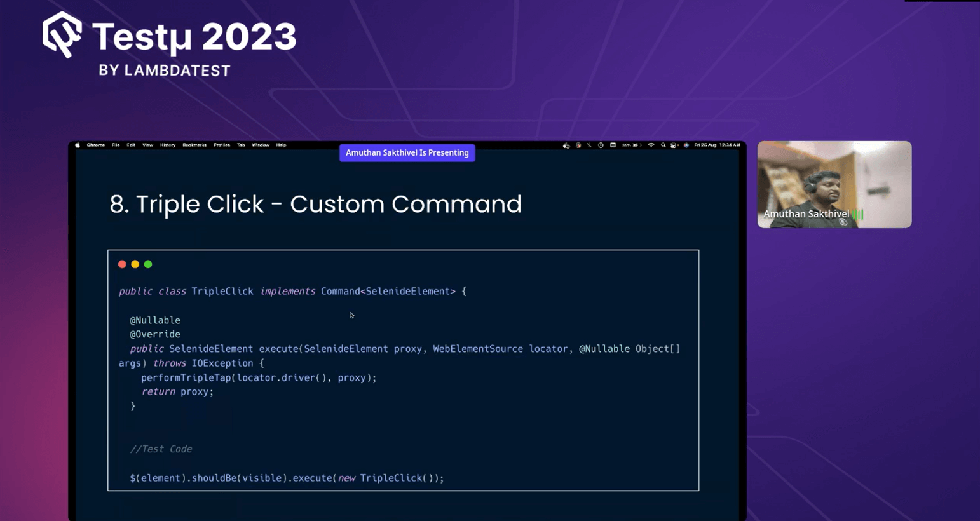Open the Bookmarks menu

click(x=194, y=145)
